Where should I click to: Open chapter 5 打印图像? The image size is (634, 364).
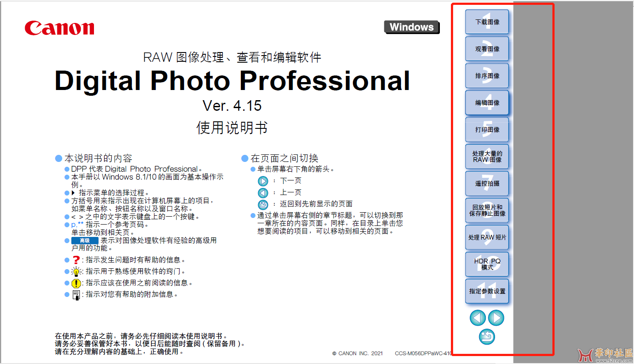[x=487, y=129]
